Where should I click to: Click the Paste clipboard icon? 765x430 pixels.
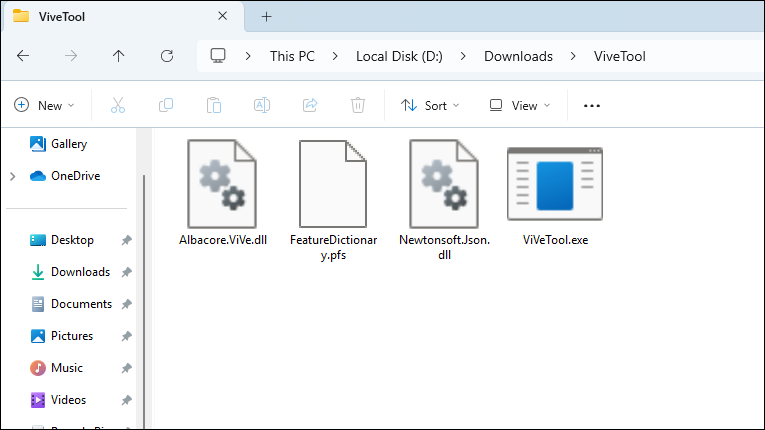[214, 105]
